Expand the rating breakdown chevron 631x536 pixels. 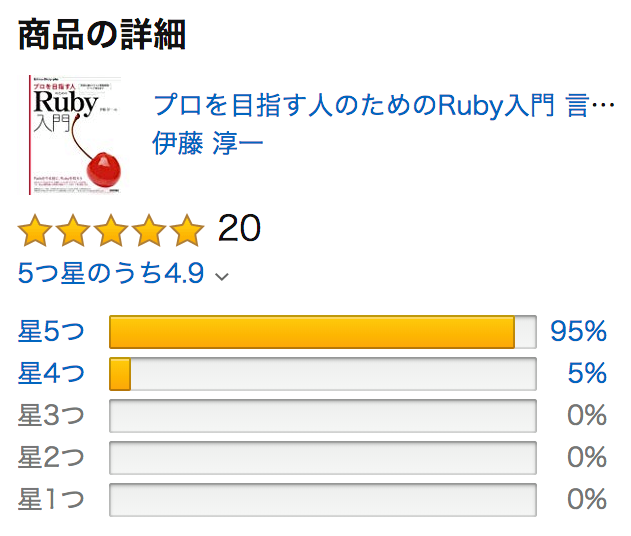coord(222,276)
